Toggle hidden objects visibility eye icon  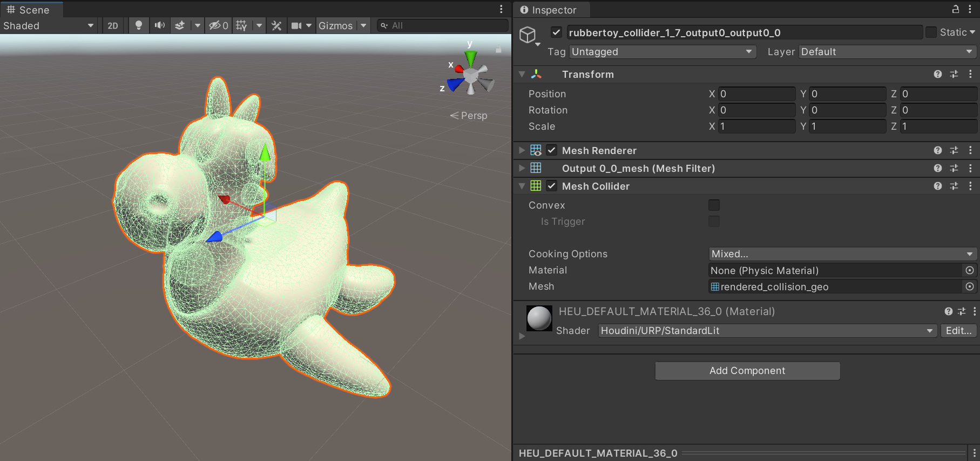[219, 25]
